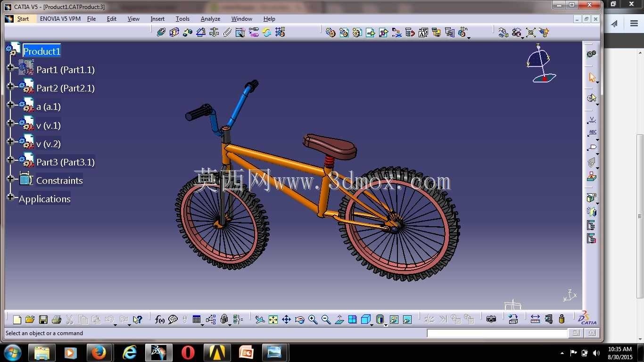Click the 3D compass in the viewport

[541, 64]
